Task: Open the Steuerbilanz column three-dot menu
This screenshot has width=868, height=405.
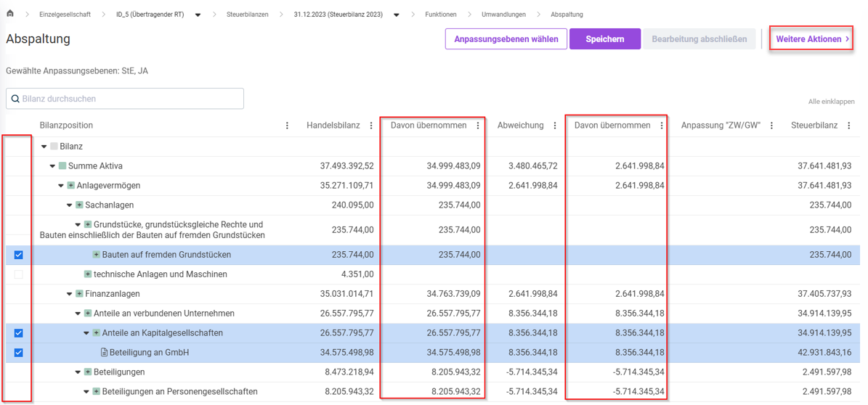Action: point(848,126)
